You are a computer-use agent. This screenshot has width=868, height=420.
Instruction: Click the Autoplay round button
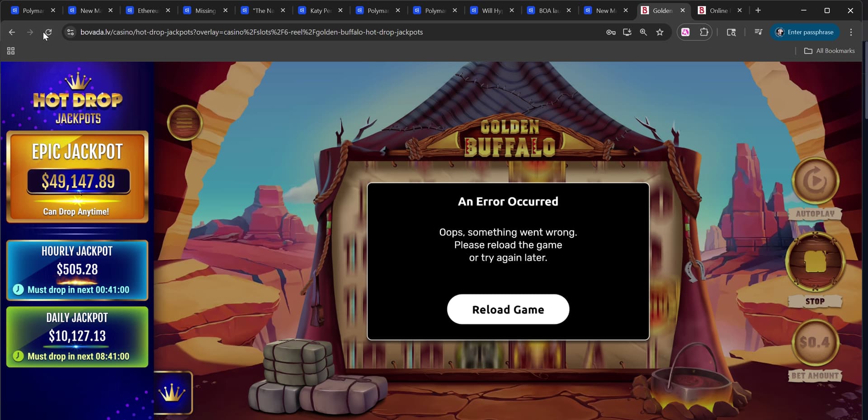pyautogui.click(x=815, y=181)
